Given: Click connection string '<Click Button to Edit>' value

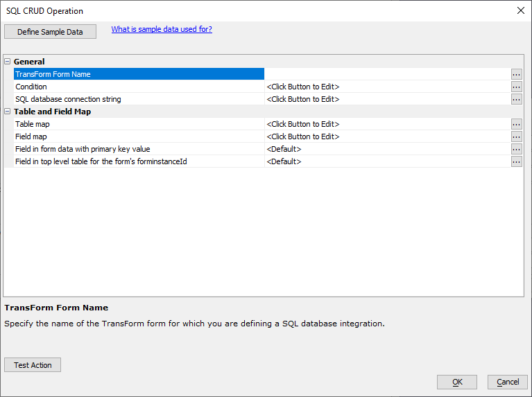Looking at the screenshot, I should 303,99.
